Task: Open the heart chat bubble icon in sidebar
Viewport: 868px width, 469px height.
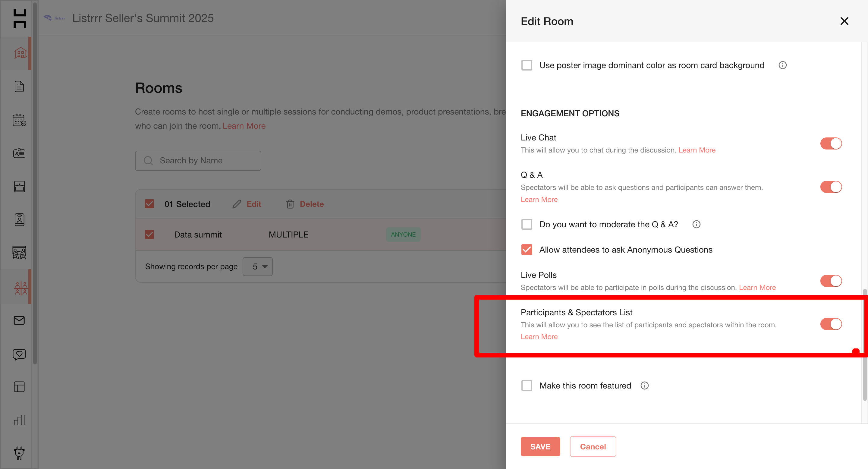Action: [x=19, y=354]
